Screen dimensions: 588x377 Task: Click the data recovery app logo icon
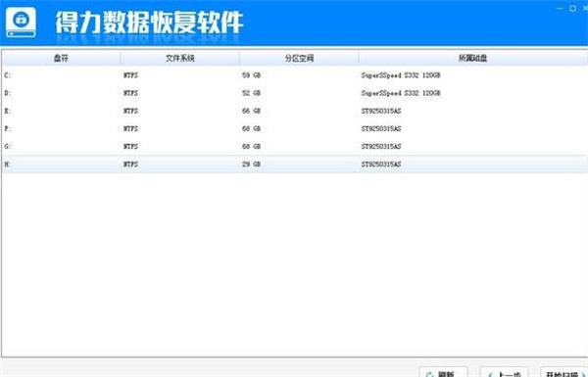tap(21, 23)
